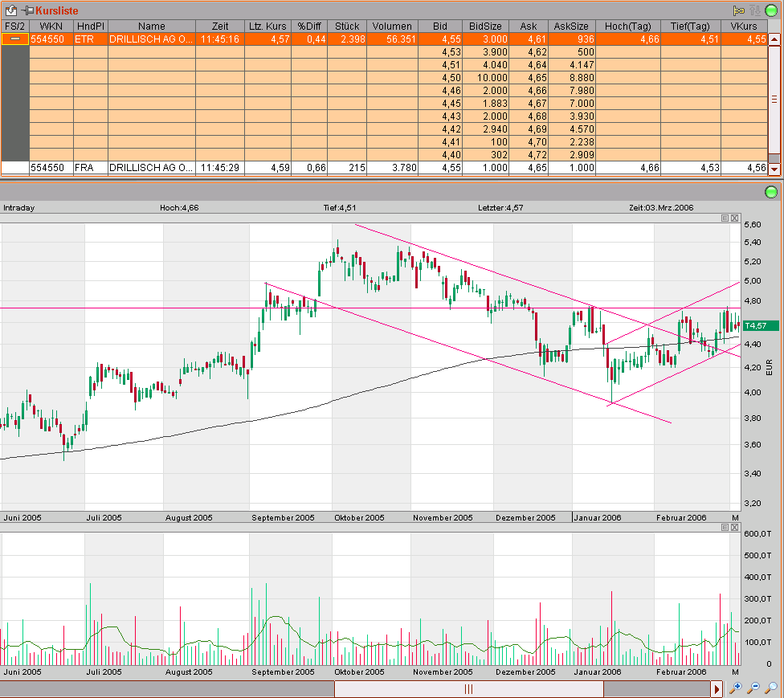The width and height of the screenshot is (784, 698).
Task: Sort by the Ask column header
Action: (x=528, y=26)
